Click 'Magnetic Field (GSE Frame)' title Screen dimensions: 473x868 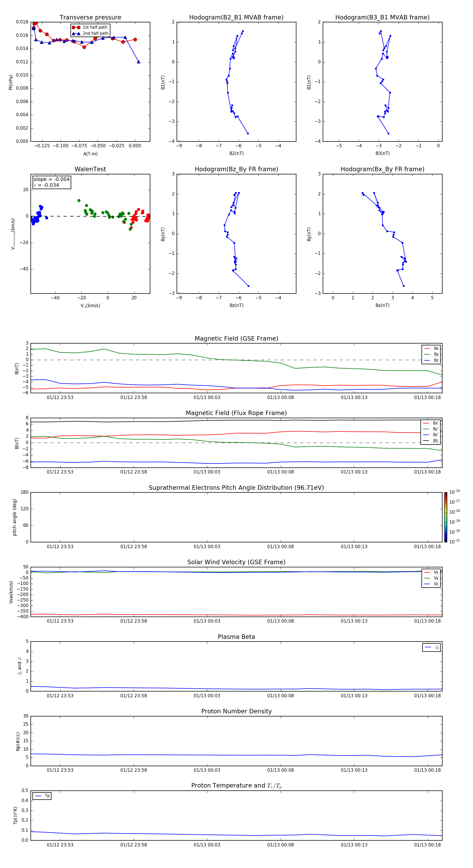(236, 339)
